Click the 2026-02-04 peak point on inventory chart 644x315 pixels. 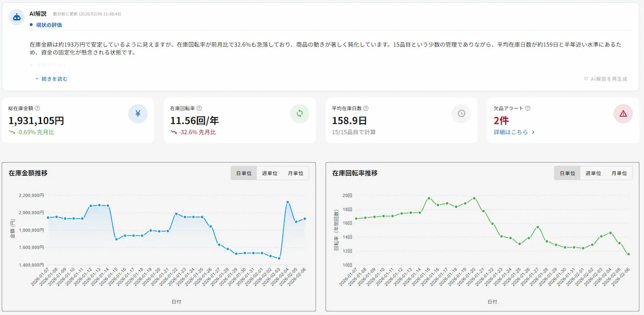click(x=288, y=202)
